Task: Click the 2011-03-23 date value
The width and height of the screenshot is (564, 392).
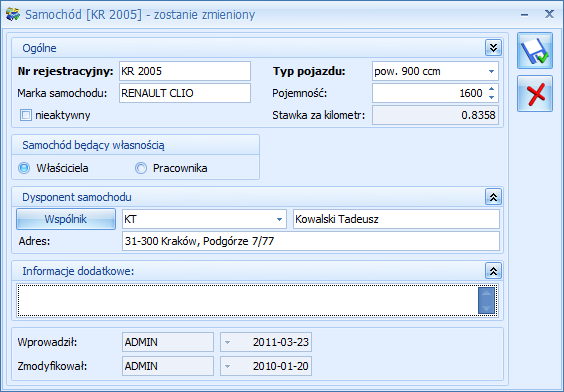Action: tap(281, 342)
